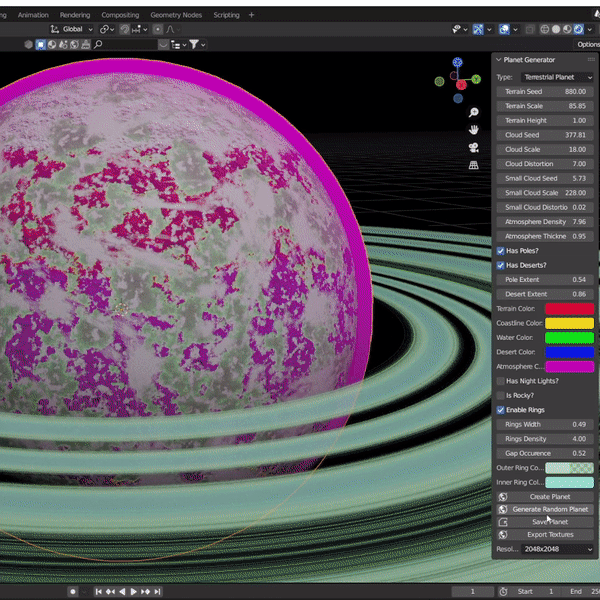Click the green Water Color swatch
This screenshot has width=600, height=600.
click(569, 338)
